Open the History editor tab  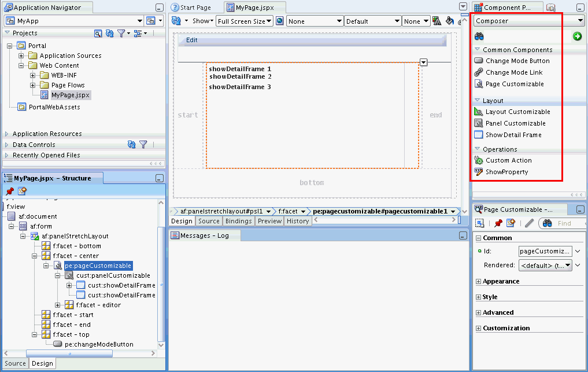pos(298,221)
